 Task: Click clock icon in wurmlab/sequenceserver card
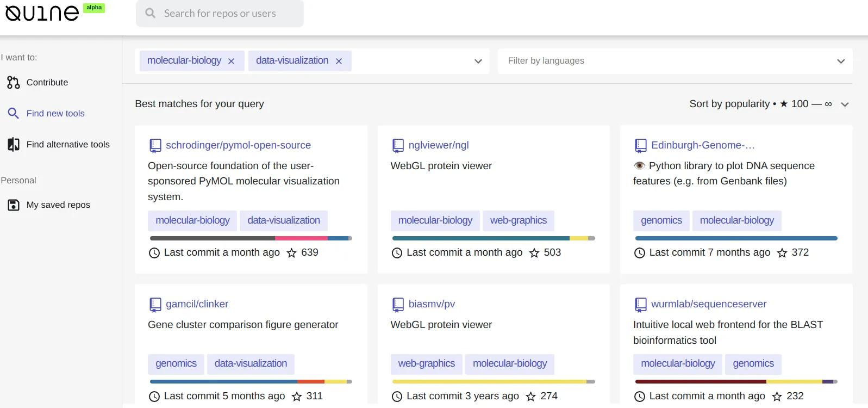pos(640,397)
